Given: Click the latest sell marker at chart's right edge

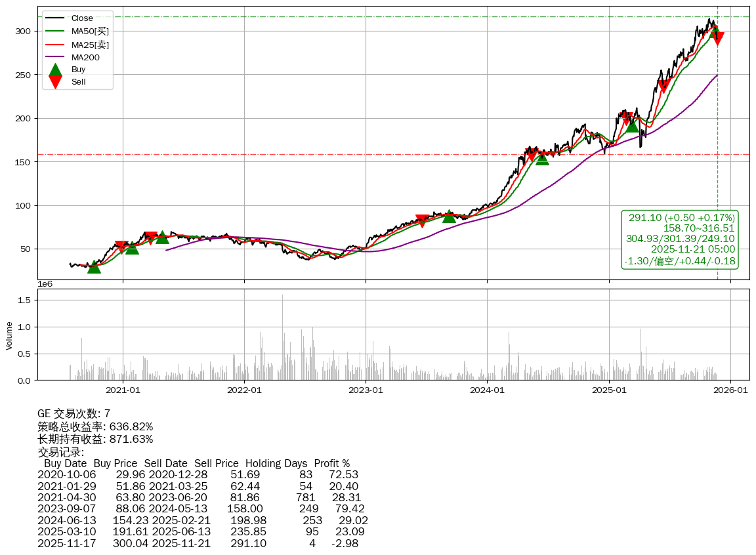Looking at the screenshot, I should coord(717,38).
